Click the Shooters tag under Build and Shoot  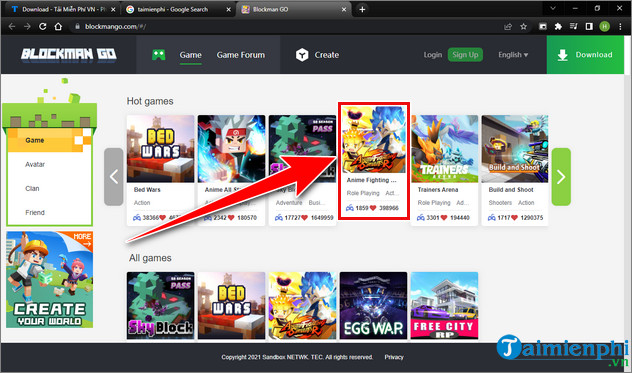pyautogui.click(x=500, y=202)
